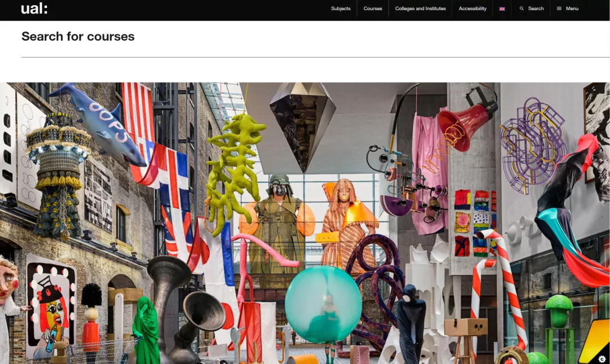Open cookie settings gear icon
Image resolution: width=610 pixels, height=364 pixels.
click(602, 358)
